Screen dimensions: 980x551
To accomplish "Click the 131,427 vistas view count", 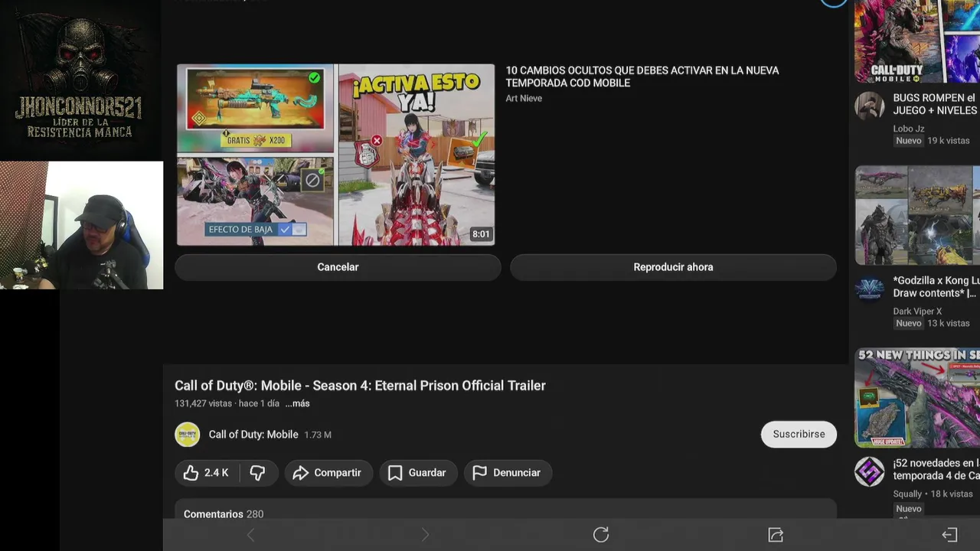I will [203, 403].
